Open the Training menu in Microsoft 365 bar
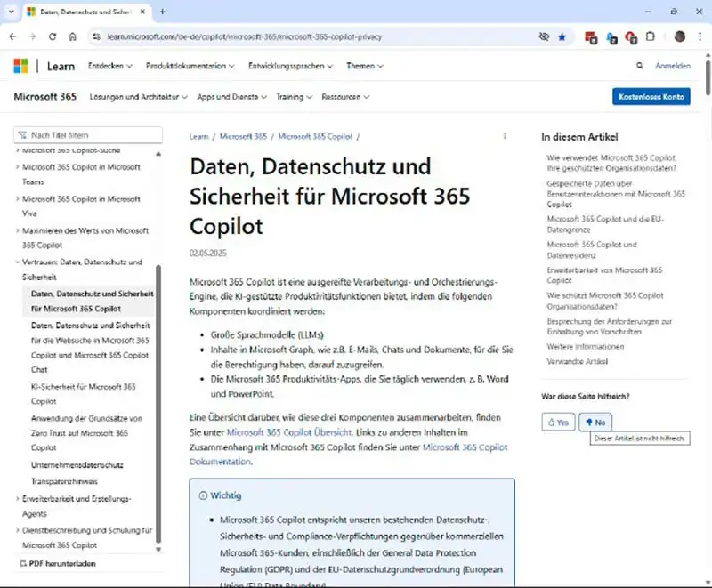Image resolution: width=712 pixels, height=588 pixels. coord(294,97)
